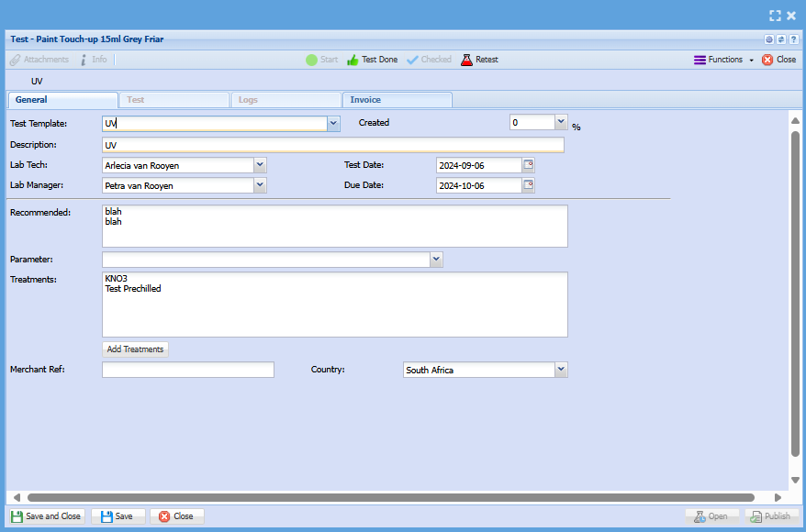Click the Close icon in top toolbar
The image size is (806, 532).
click(767, 60)
